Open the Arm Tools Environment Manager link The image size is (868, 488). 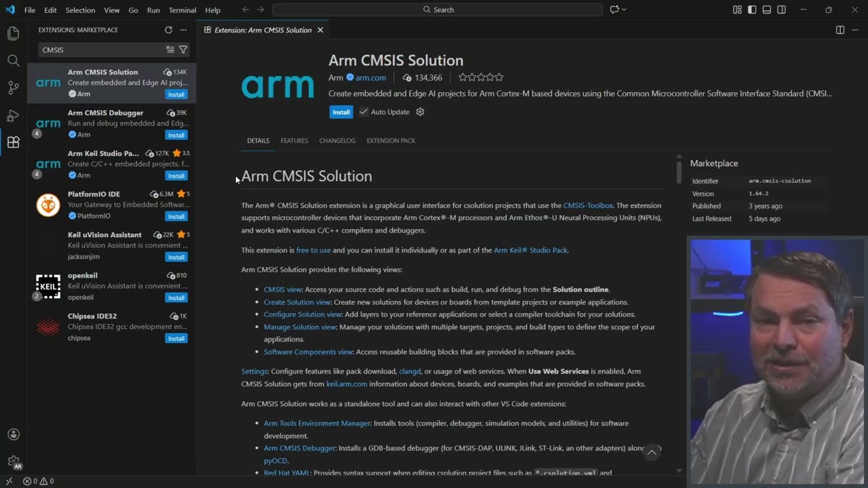[317, 423]
